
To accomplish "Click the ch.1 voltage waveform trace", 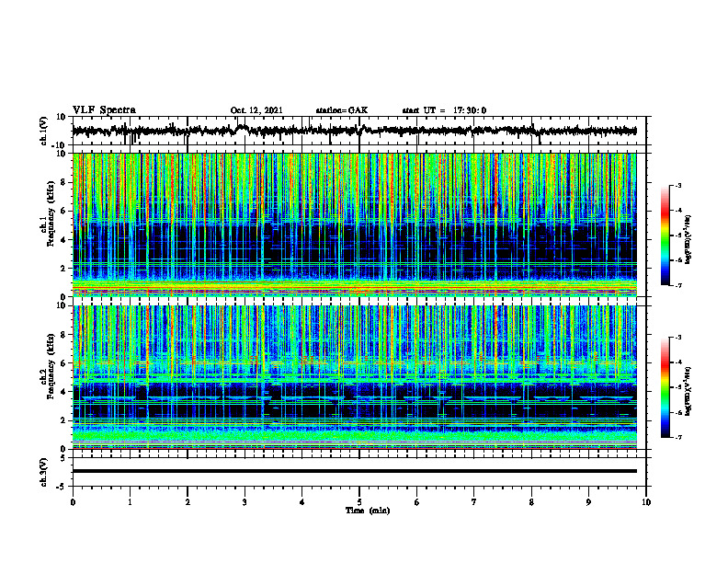I will [354, 131].
